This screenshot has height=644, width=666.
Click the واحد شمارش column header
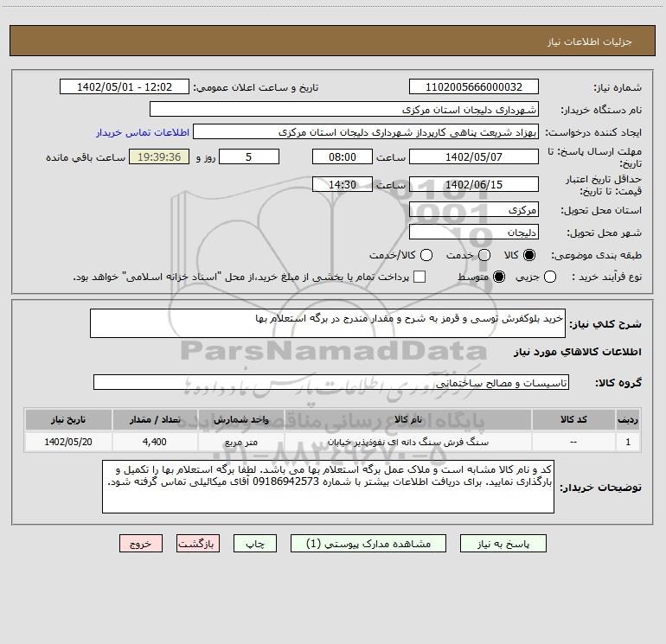point(240,419)
